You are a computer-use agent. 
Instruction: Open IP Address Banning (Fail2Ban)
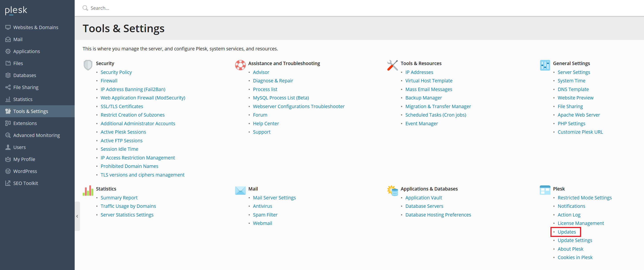[x=133, y=89]
